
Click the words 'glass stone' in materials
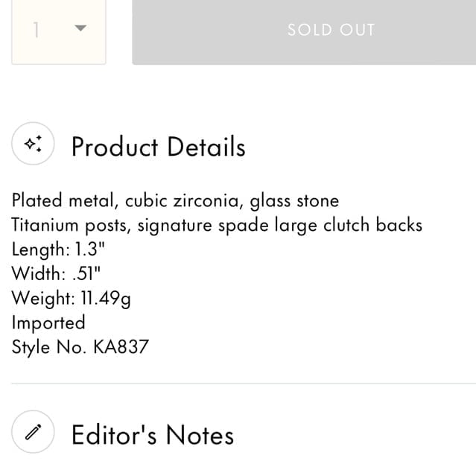(x=294, y=201)
